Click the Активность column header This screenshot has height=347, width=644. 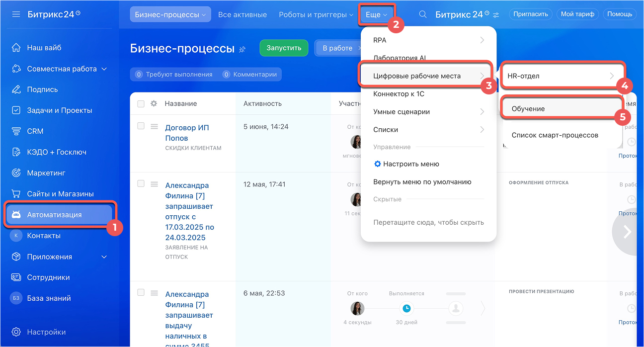point(262,104)
